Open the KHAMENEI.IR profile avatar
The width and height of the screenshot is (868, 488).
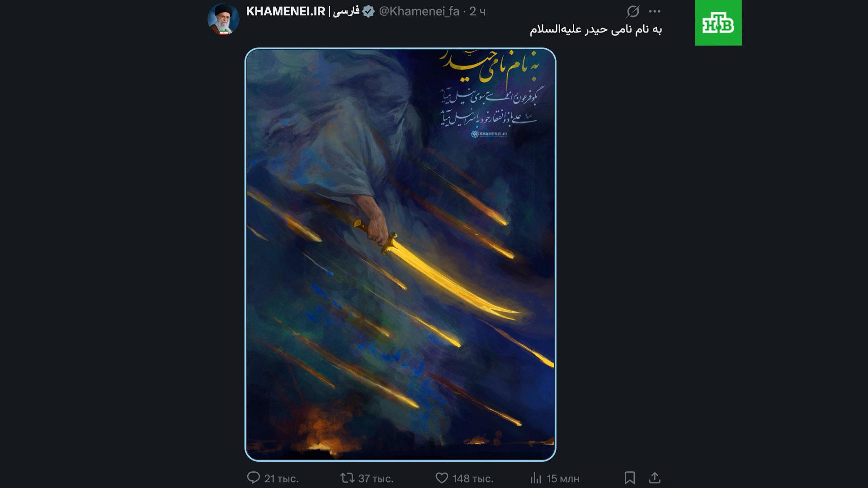tap(223, 19)
